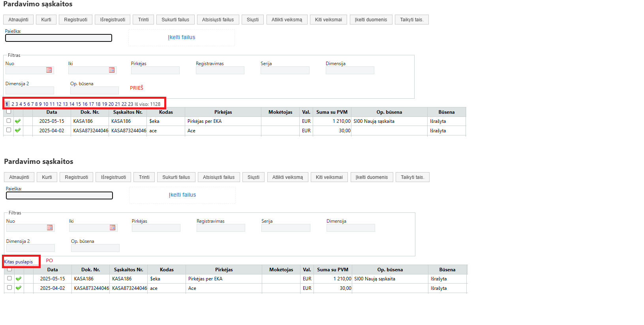Tick the KASA186 row checkbox in PRIEŠ table
Viewport: 644px width, 325px height.
(9, 121)
